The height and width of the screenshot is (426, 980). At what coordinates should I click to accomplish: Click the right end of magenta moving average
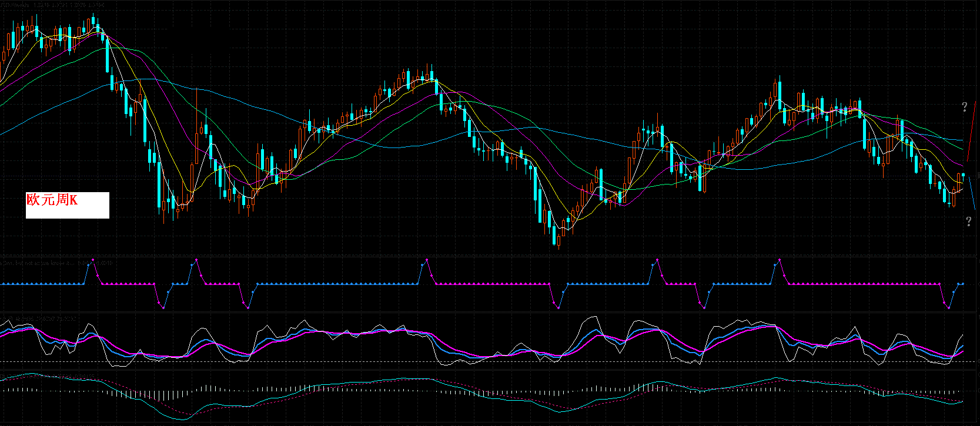pos(962,165)
